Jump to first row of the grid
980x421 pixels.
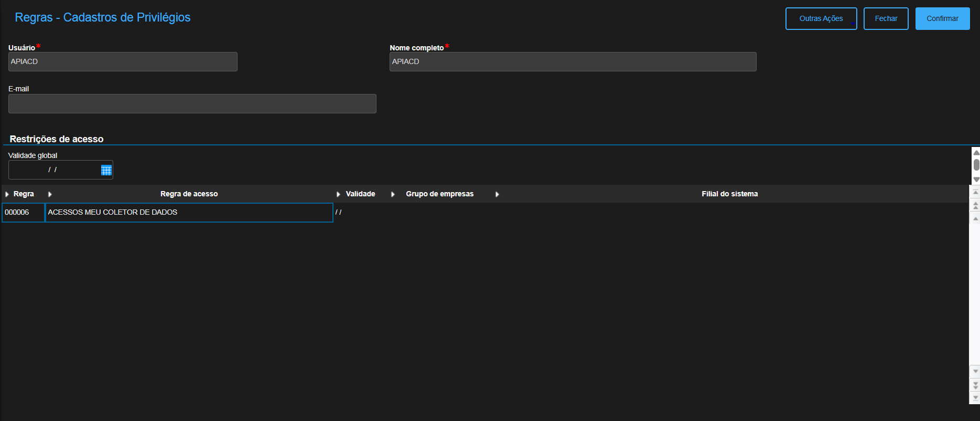975,193
